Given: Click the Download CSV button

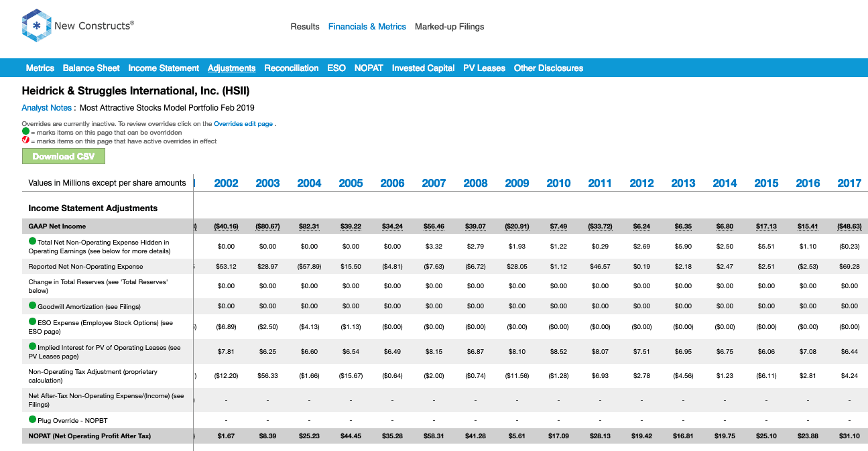Looking at the screenshot, I should point(64,156).
